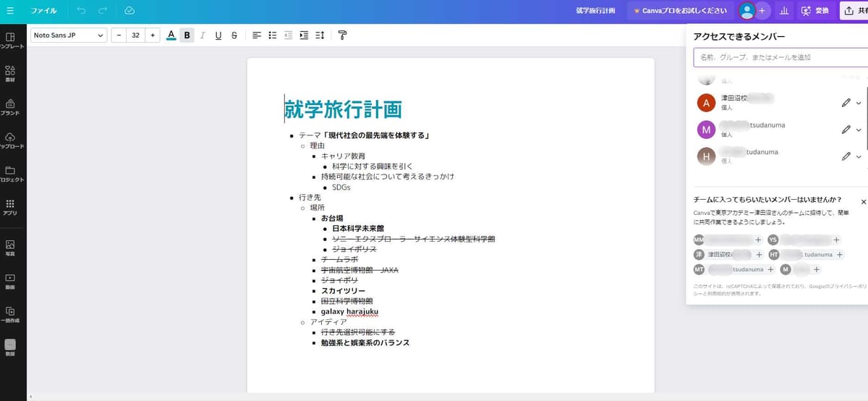
Task: Decrease list indent
Action: pyautogui.click(x=289, y=35)
